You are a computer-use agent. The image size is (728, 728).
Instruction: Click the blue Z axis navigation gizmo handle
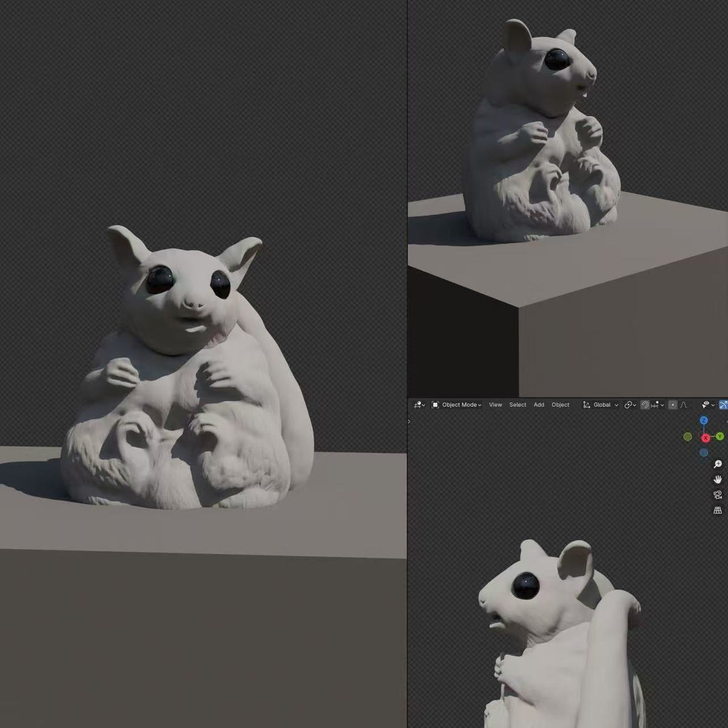click(704, 420)
